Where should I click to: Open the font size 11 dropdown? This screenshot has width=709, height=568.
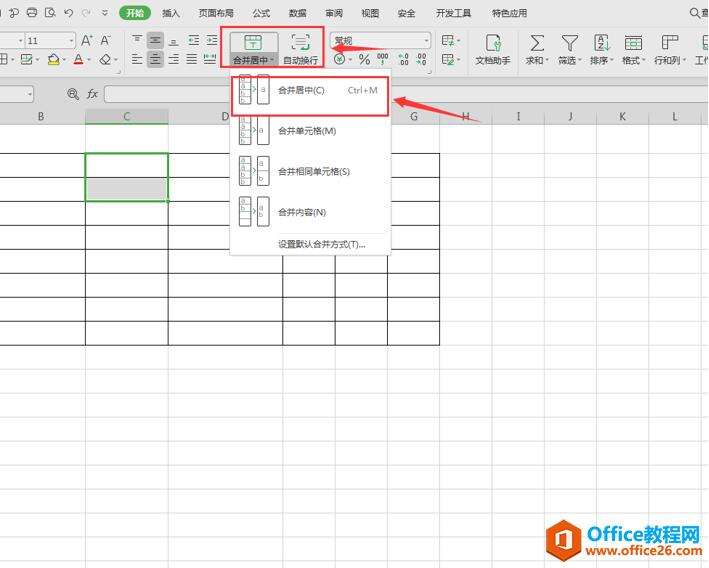[x=71, y=41]
